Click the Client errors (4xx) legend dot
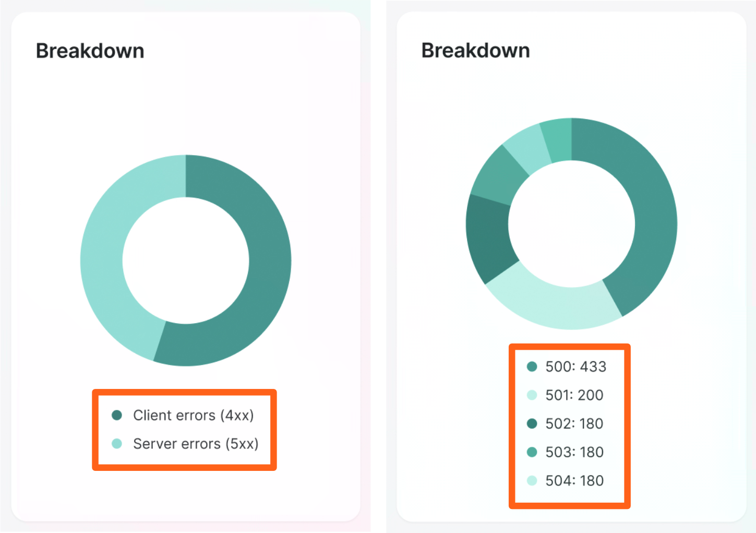756x533 pixels. [117, 415]
